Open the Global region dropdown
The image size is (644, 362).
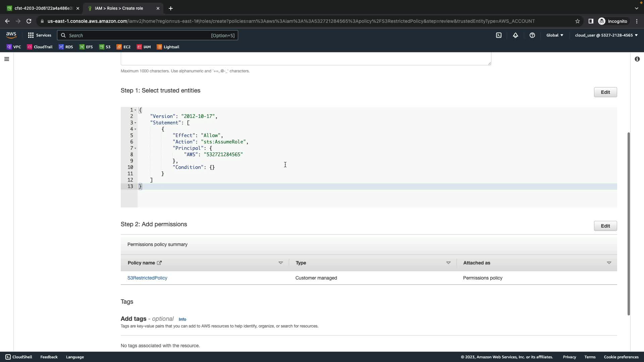coord(554,35)
